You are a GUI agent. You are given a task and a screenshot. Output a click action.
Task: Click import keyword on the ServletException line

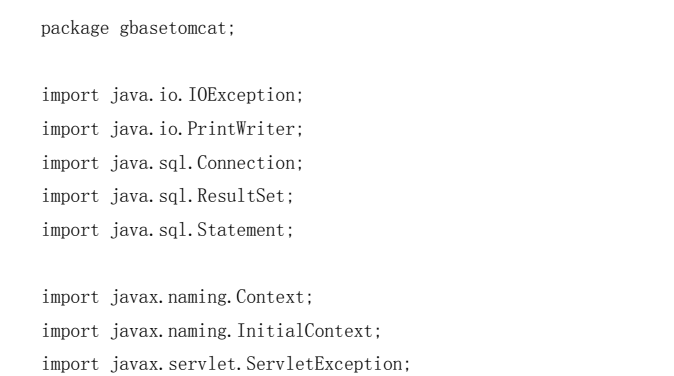pyautogui.click(x=70, y=364)
